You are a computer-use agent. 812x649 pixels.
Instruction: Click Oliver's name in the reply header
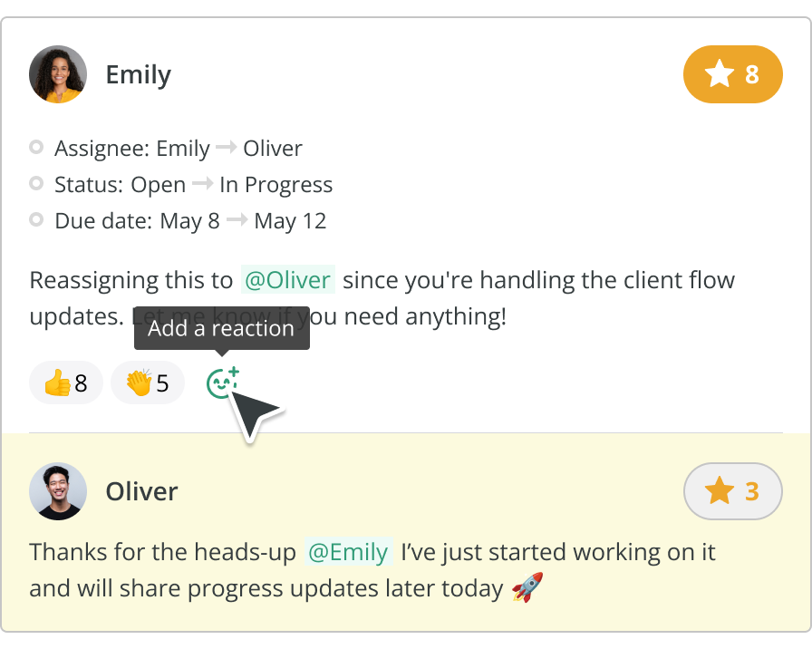pyautogui.click(x=141, y=491)
